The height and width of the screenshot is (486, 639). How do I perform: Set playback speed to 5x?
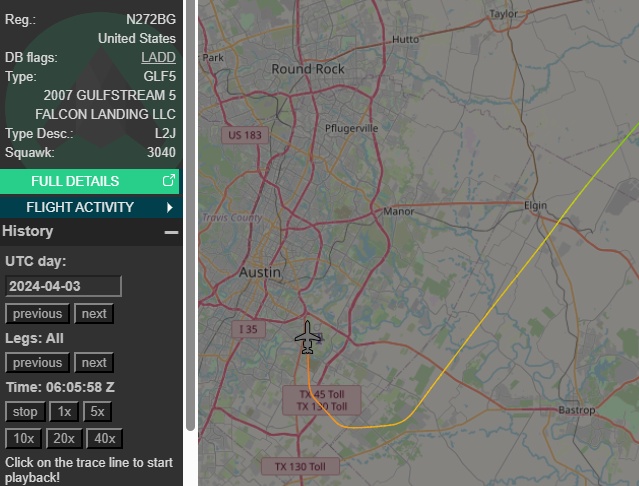click(x=97, y=411)
